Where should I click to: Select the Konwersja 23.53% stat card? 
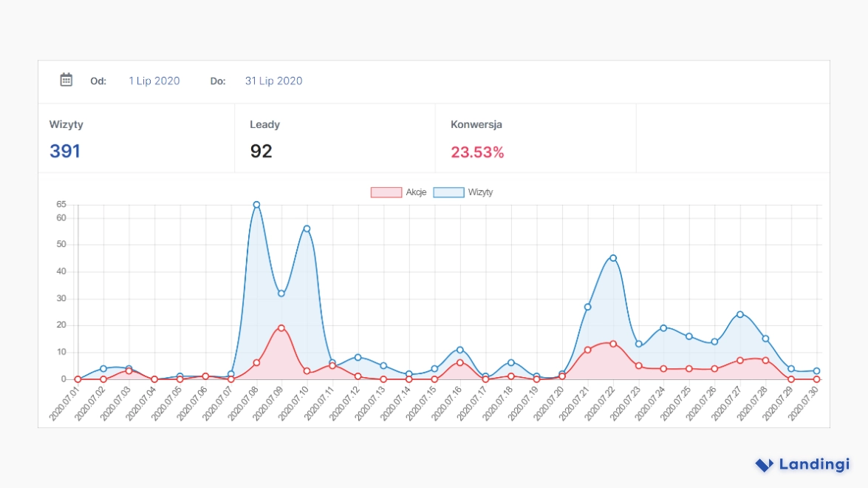click(x=536, y=138)
